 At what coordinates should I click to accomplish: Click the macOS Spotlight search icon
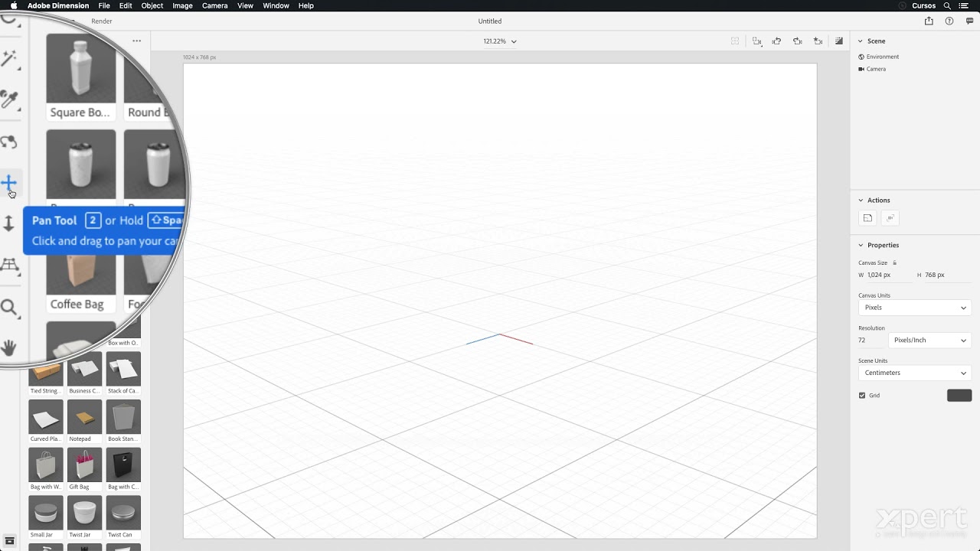[x=949, y=5]
